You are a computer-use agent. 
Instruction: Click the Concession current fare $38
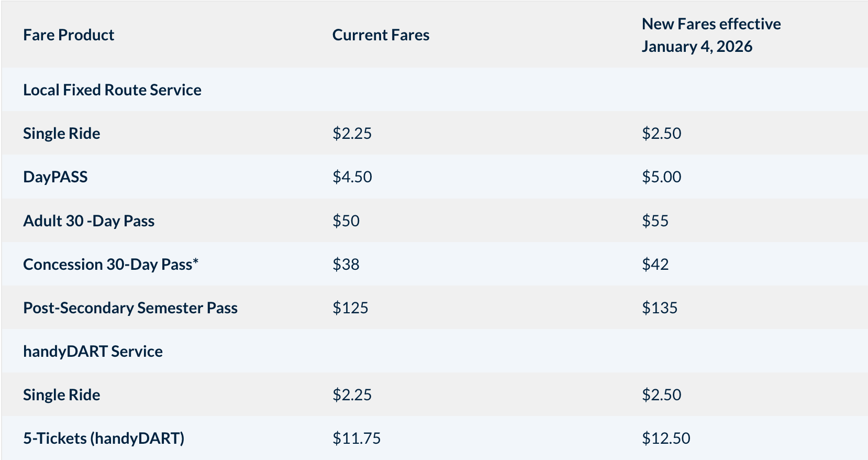point(346,265)
